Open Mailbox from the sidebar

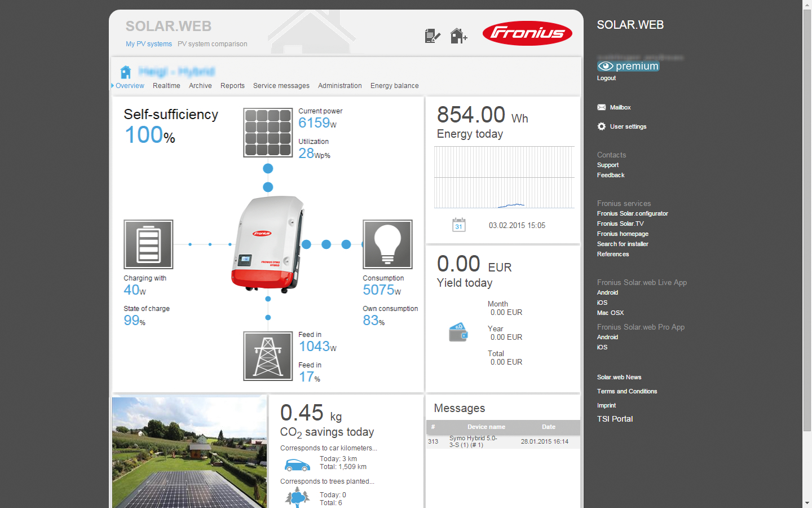620,107
